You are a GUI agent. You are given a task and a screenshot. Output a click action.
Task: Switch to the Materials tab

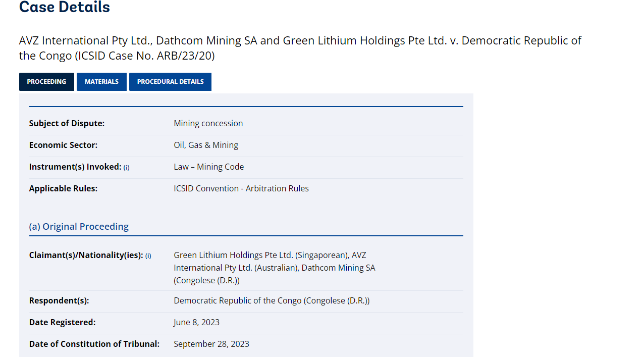pos(101,82)
